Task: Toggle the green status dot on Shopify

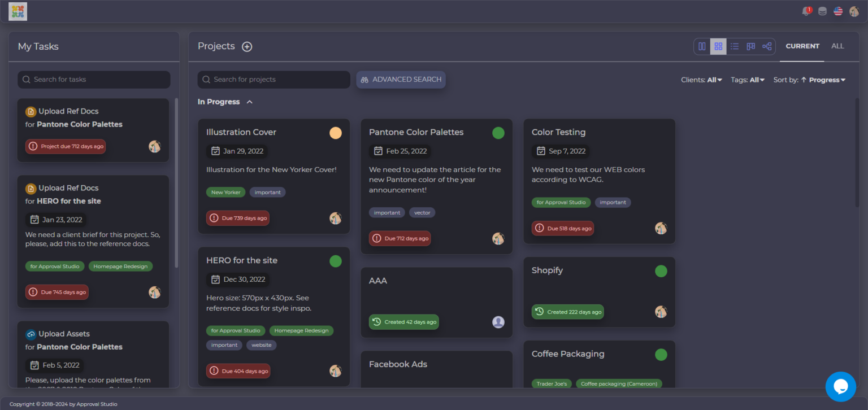Action: click(x=661, y=271)
